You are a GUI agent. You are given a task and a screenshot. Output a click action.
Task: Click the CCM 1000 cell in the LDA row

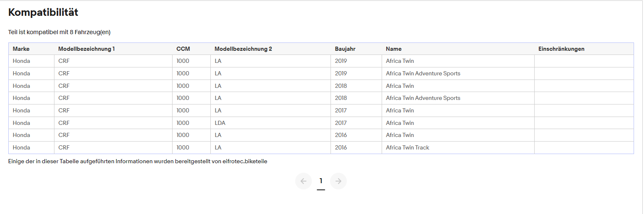[x=183, y=123]
